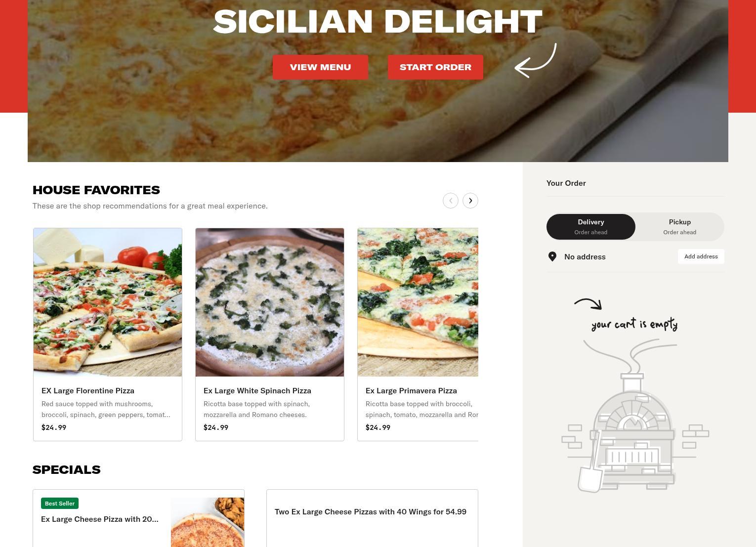The image size is (756, 547).
Task: Open the Ex Large Primavera Pizza photo
Action: (418, 302)
